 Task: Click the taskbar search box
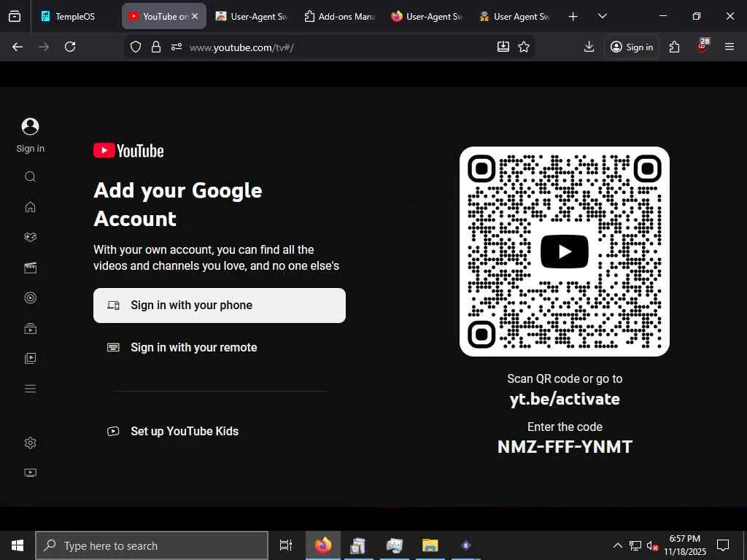[x=152, y=545]
